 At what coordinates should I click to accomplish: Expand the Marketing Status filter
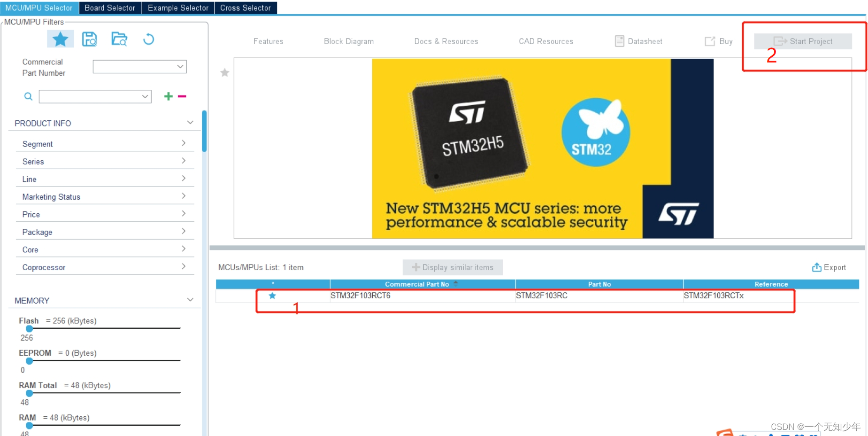tap(184, 196)
